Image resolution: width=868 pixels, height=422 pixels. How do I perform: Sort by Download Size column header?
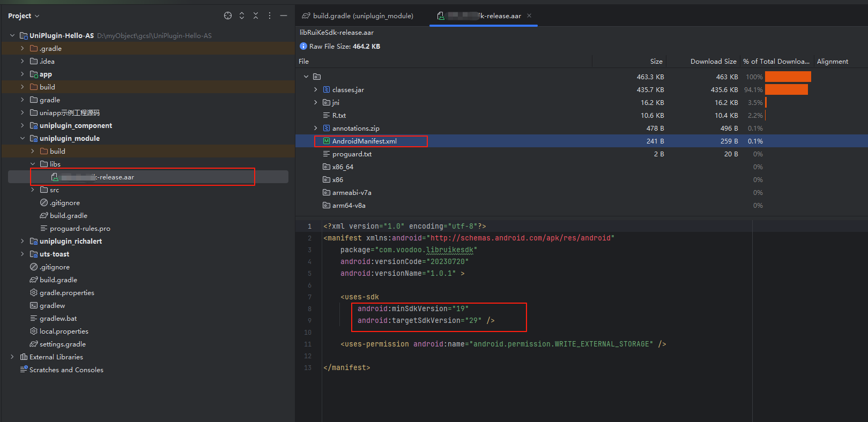coord(713,62)
